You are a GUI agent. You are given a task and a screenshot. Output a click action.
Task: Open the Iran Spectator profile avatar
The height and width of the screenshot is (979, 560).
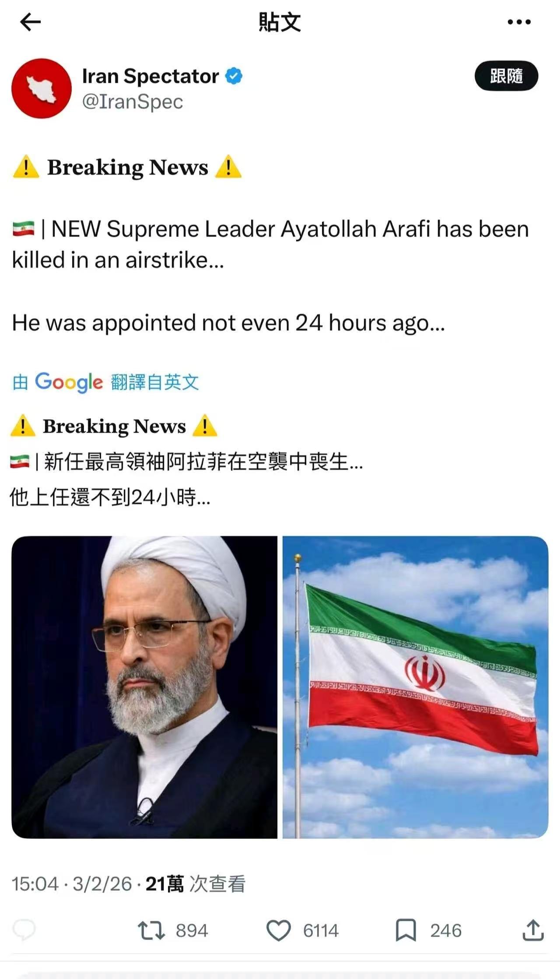point(42,88)
